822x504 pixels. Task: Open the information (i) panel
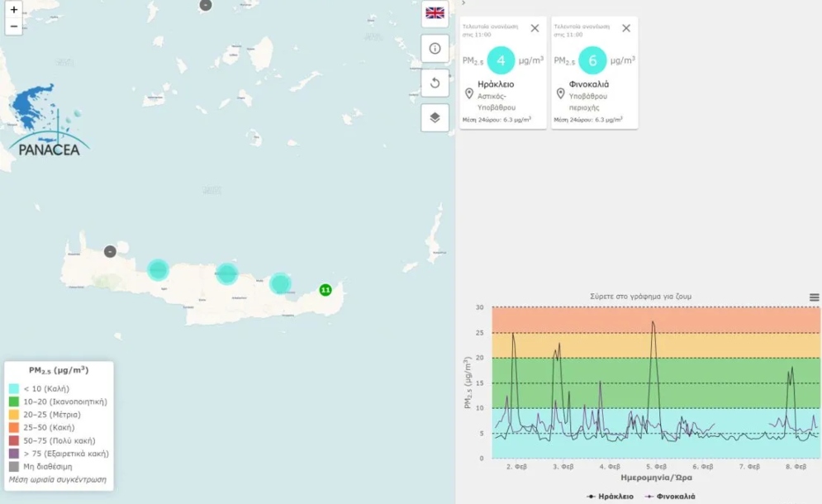pyautogui.click(x=435, y=48)
